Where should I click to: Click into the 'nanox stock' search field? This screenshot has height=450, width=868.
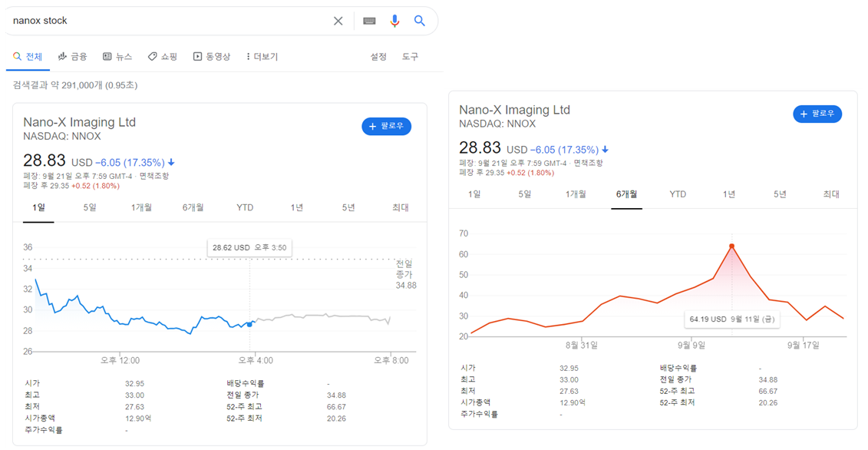click(169, 21)
